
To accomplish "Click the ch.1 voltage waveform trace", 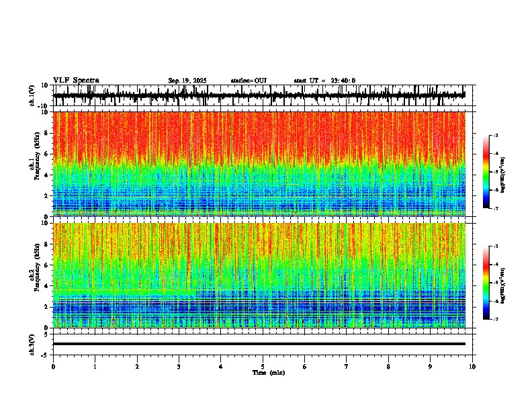I will (259, 95).
